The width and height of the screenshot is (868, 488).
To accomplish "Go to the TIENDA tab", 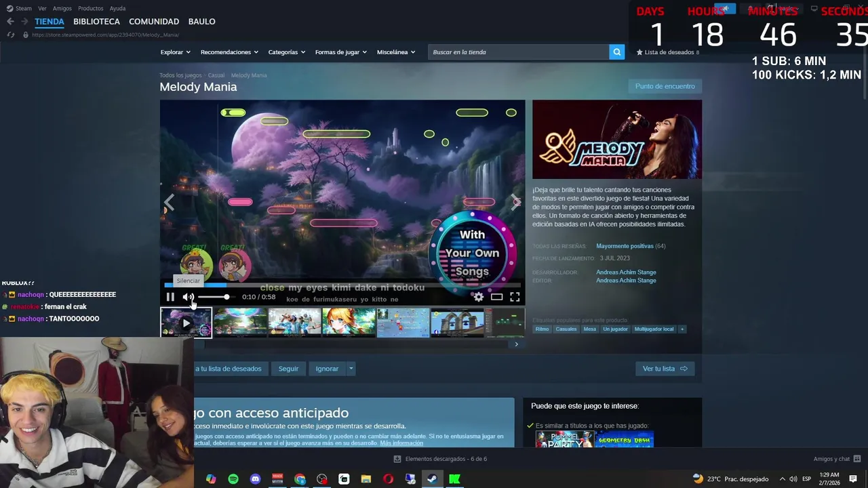I will pos(50,22).
